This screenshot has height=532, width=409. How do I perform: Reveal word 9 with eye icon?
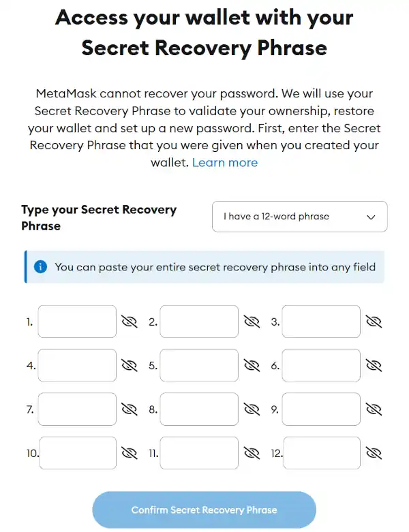pos(374,409)
